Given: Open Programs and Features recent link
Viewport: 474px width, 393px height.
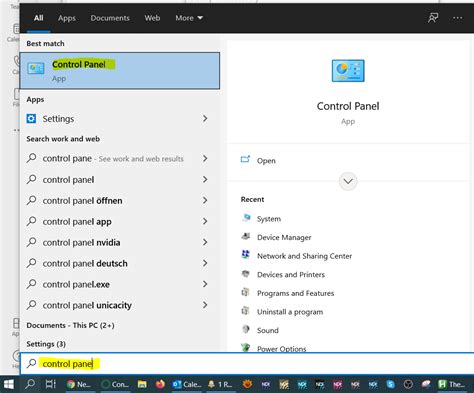Looking at the screenshot, I should click(x=295, y=293).
